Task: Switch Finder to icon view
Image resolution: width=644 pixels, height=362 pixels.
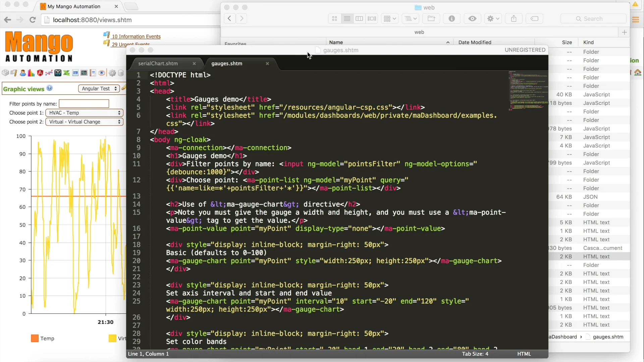Action: (x=334, y=19)
